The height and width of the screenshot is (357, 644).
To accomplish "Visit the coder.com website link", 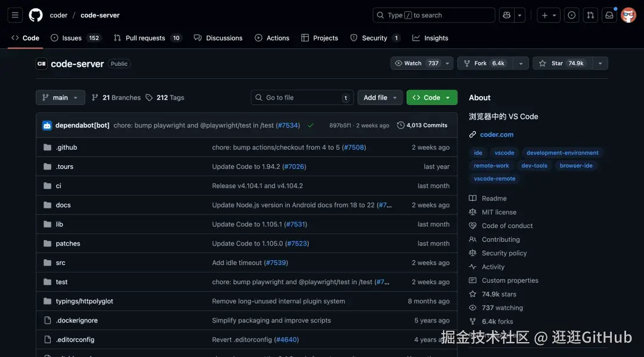I will 497,134.
